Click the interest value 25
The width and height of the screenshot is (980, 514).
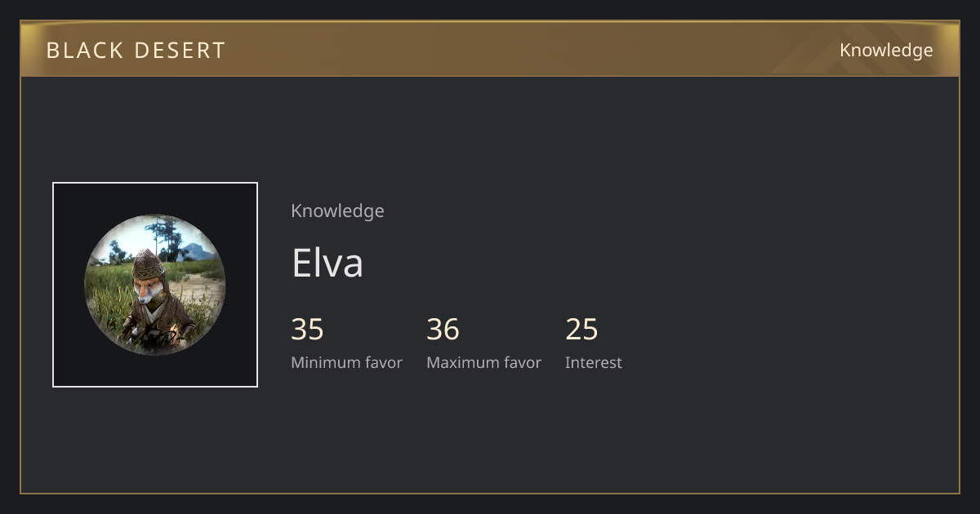581,330
